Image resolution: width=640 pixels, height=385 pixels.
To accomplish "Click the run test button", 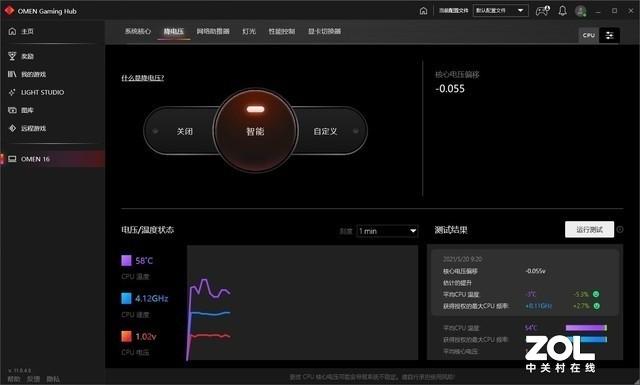I will click(x=589, y=229).
